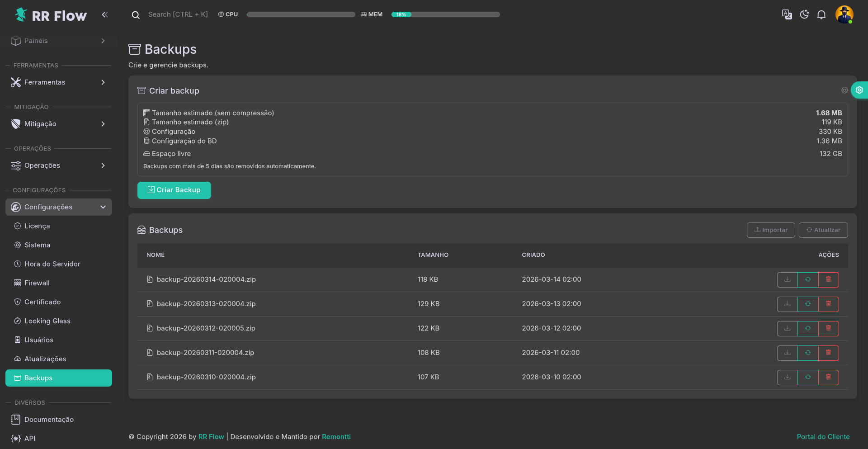Viewport: 868px width, 449px height.
Task: Check the MEM usage bar
Action: pyautogui.click(x=445, y=14)
